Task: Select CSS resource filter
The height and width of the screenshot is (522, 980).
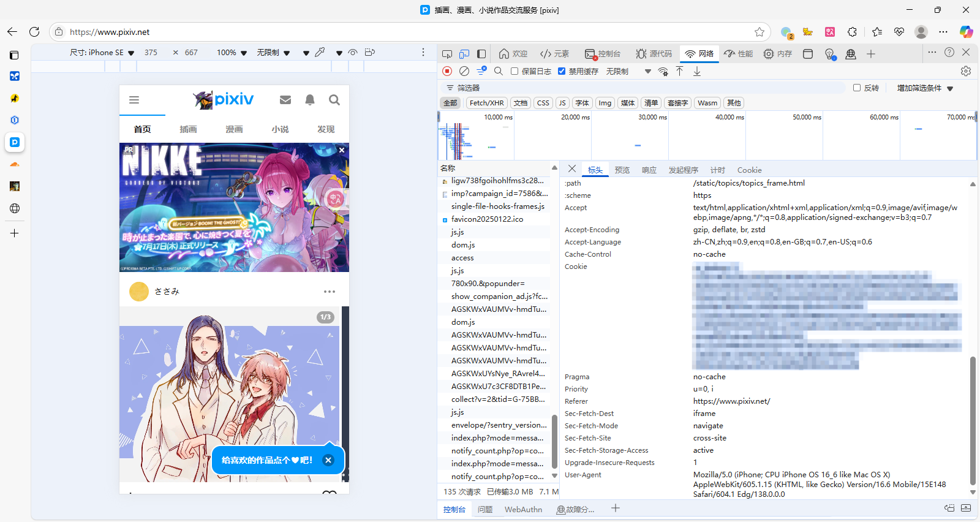Action: pyautogui.click(x=543, y=103)
